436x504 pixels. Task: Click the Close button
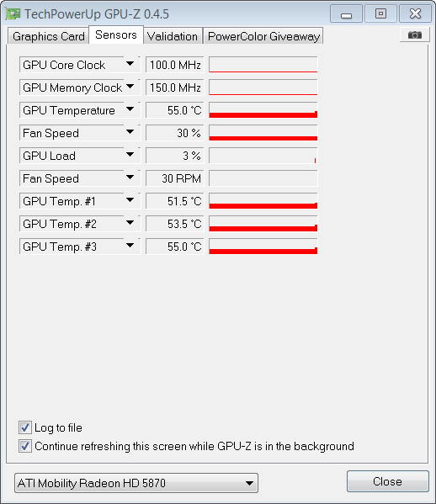click(x=387, y=481)
